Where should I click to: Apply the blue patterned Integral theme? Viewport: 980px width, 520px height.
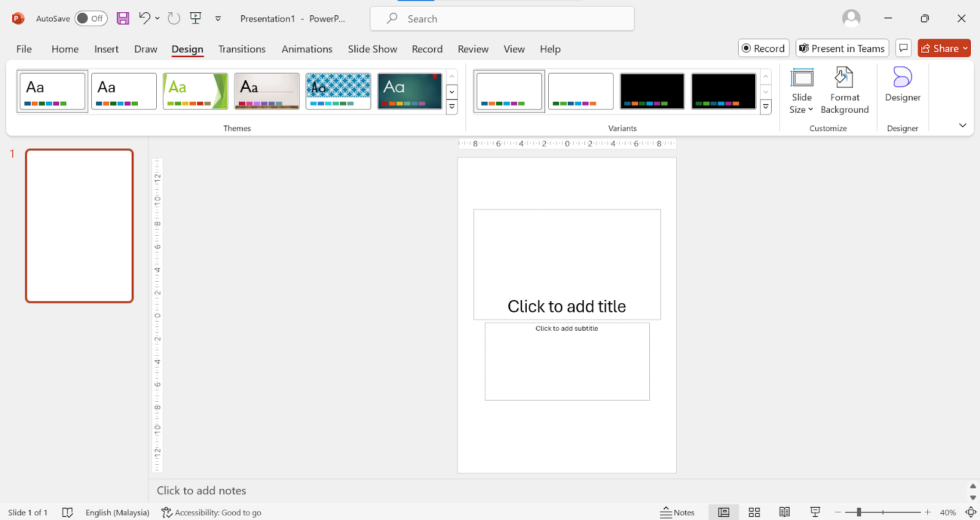click(338, 91)
